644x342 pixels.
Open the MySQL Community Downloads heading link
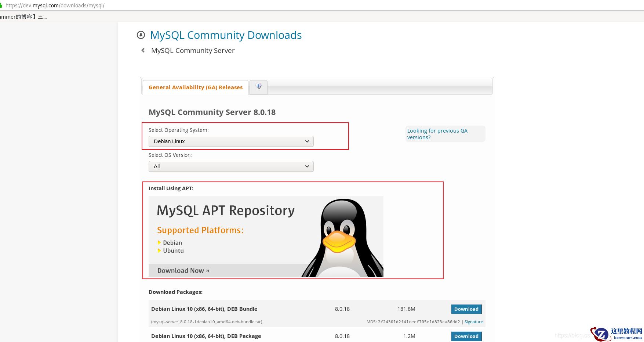226,35
